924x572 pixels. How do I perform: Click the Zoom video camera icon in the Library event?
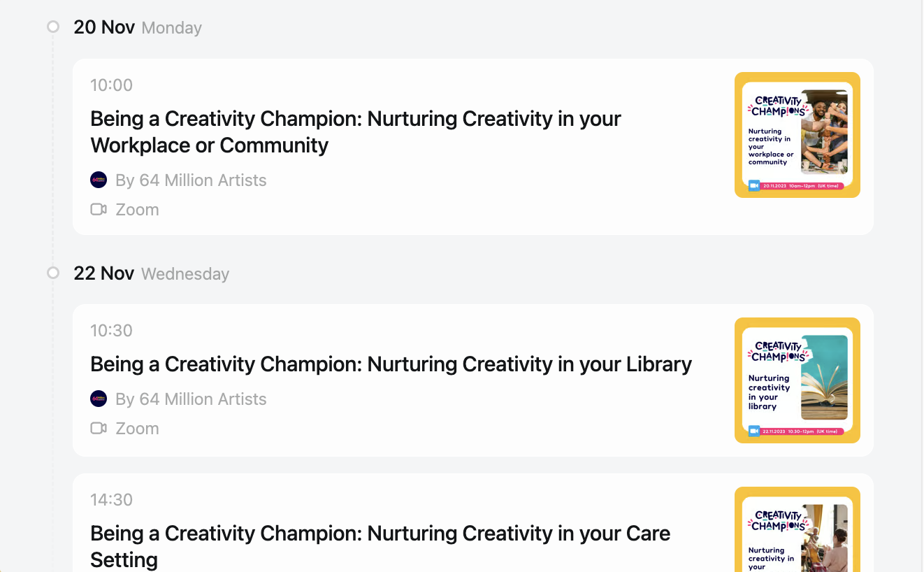[x=99, y=428]
